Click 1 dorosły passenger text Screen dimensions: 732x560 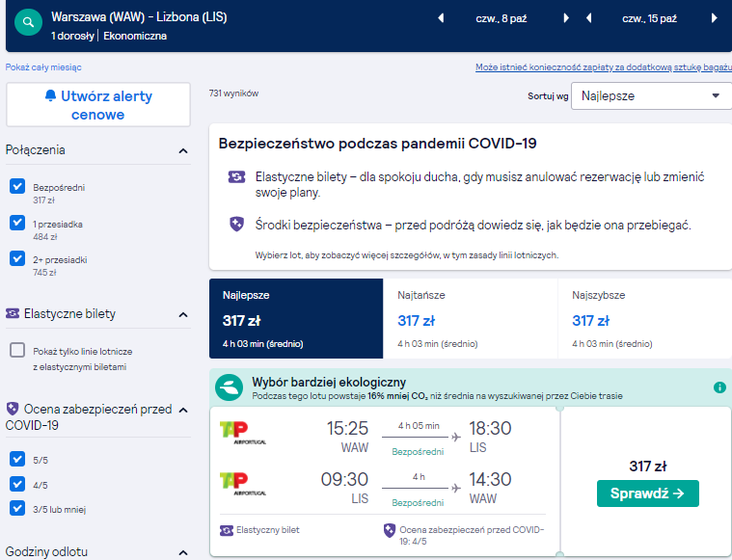coord(72,36)
